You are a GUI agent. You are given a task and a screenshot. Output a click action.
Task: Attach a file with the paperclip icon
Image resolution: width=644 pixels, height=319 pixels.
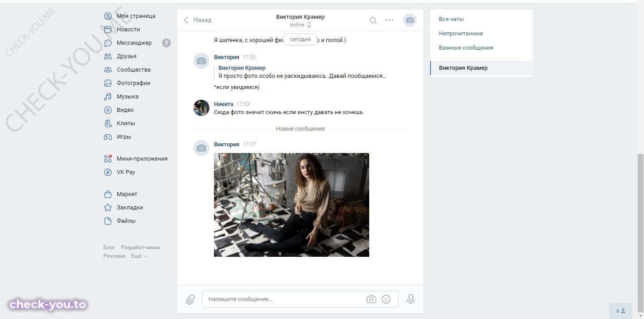point(190,299)
